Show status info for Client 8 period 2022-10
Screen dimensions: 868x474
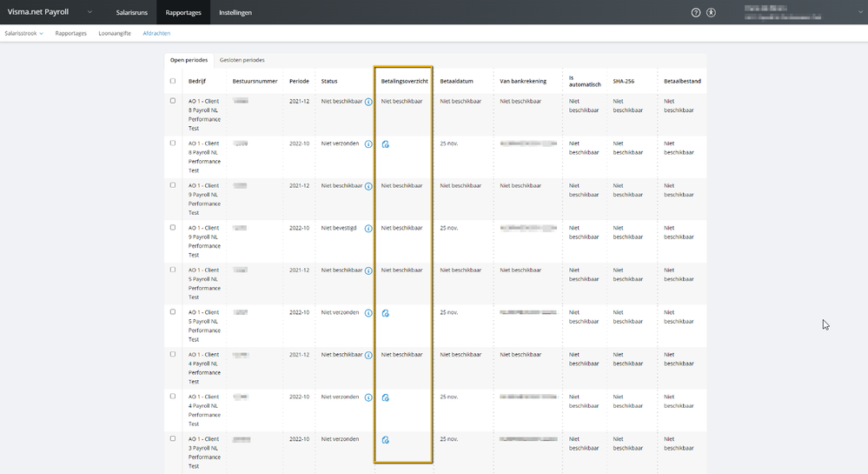pyautogui.click(x=368, y=144)
